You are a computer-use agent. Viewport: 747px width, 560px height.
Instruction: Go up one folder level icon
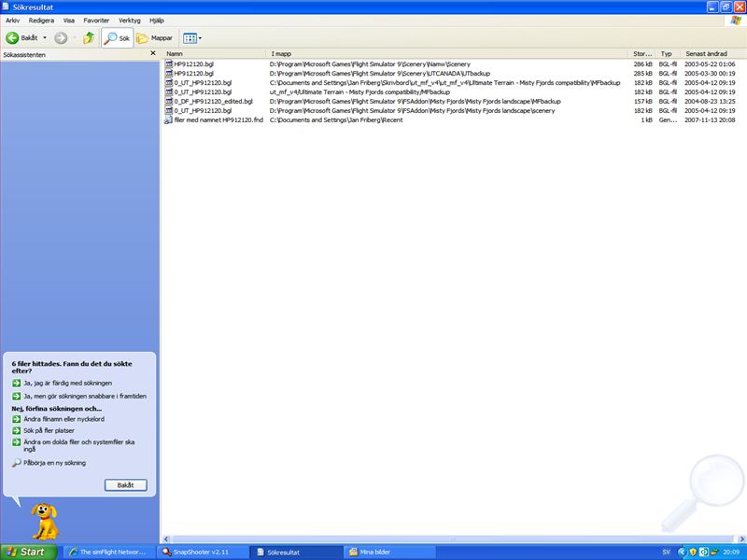click(x=89, y=38)
